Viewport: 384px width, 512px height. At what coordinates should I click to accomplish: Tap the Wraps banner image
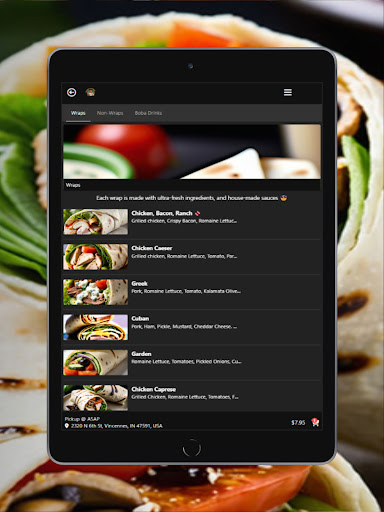pos(192,152)
